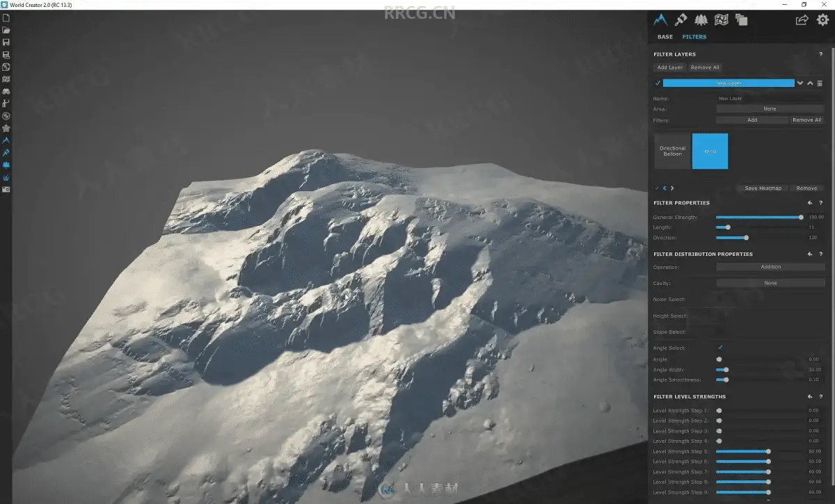
Task: Adjust the Length slider
Action: pos(760,227)
